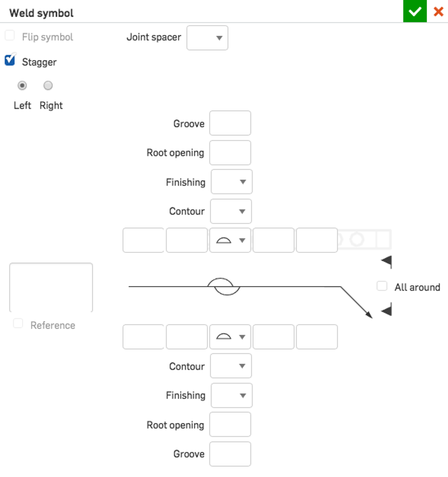Uncheck the Stagger checkbox
This screenshot has width=448, height=477.
pyautogui.click(x=10, y=61)
